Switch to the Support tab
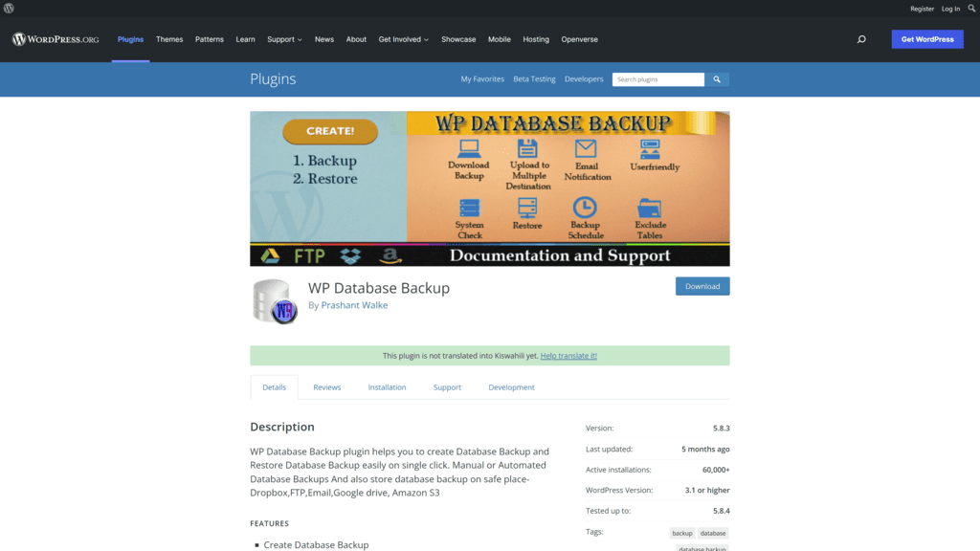 click(447, 387)
